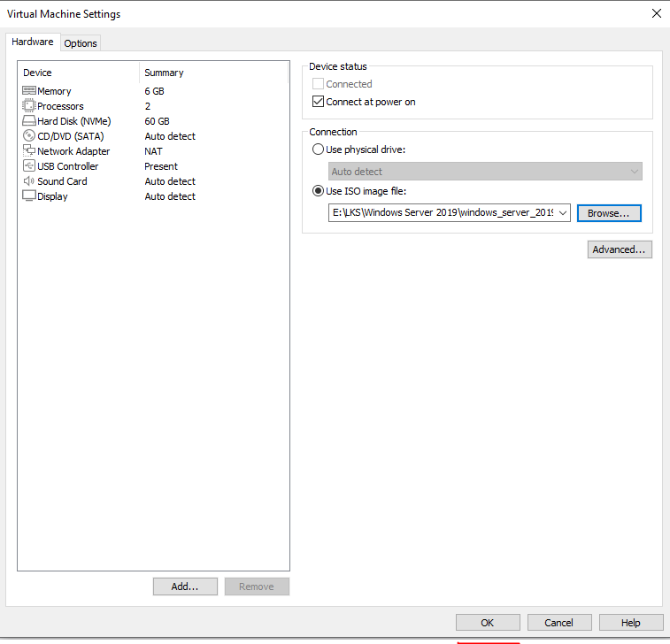Screen dimensions: 670x644
Task: Select the Memory device icon
Action: pyautogui.click(x=29, y=90)
